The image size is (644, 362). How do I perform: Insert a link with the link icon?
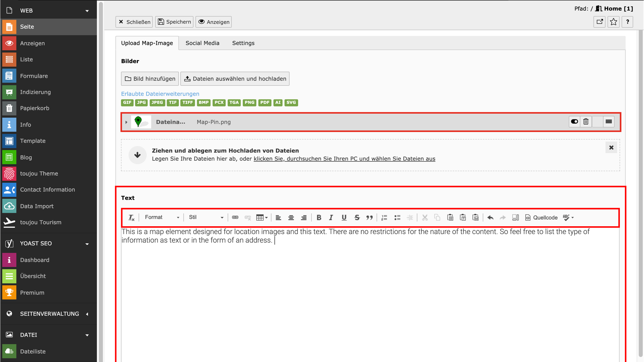click(235, 218)
